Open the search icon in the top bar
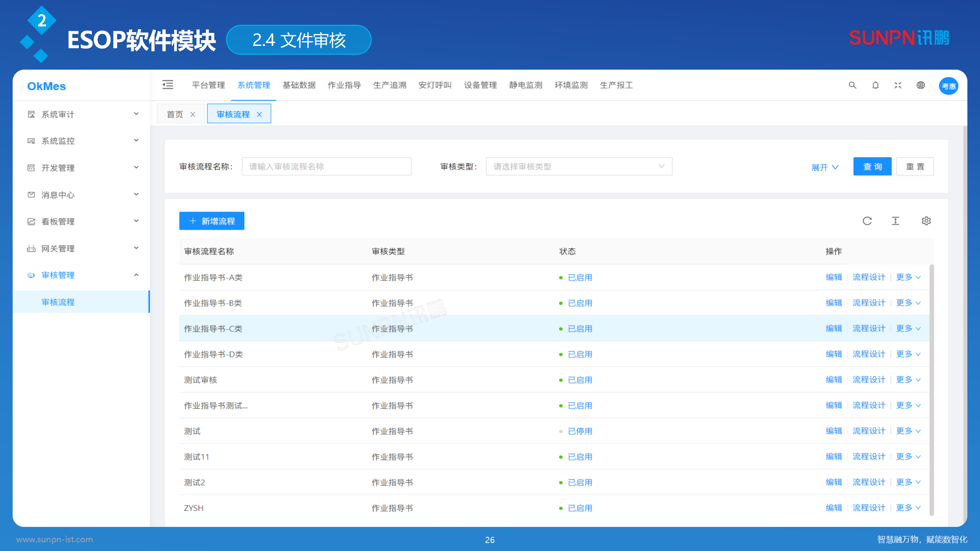Image resolution: width=980 pixels, height=551 pixels. click(x=852, y=85)
